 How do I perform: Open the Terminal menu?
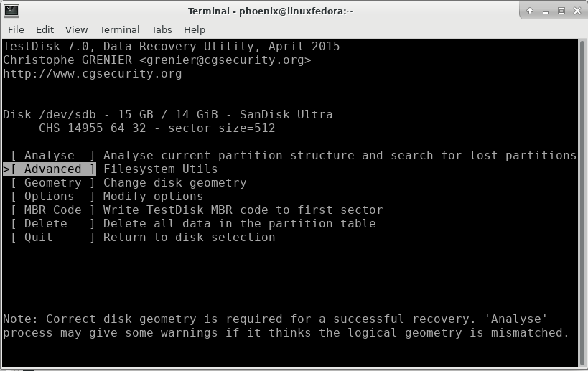(x=120, y=29)
